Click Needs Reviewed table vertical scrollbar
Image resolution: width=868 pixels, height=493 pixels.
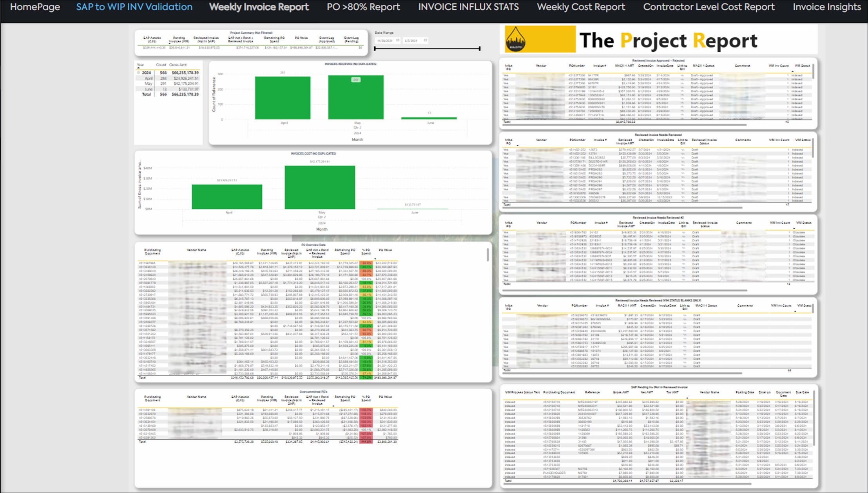[x=813, y=148]
